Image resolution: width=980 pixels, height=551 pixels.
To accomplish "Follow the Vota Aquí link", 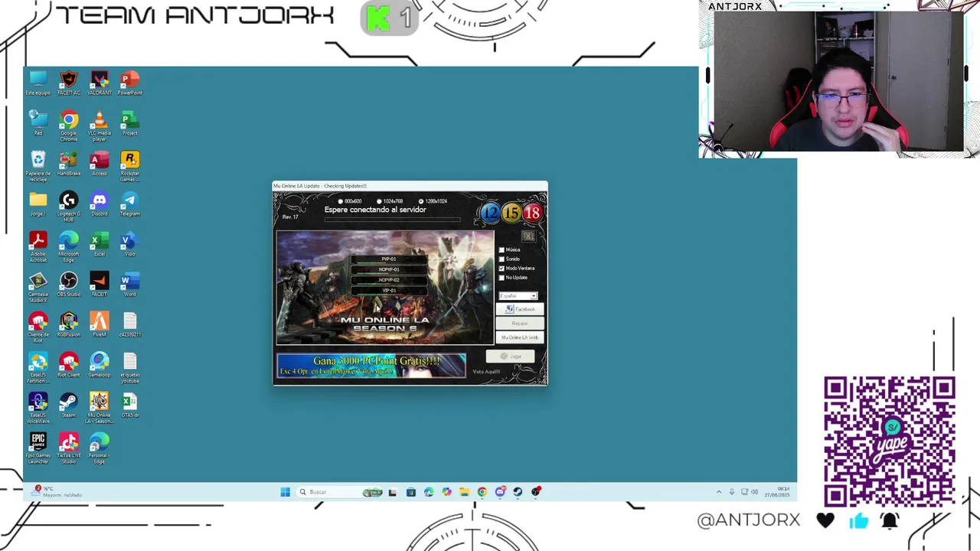I will click(x=486, y=372).
